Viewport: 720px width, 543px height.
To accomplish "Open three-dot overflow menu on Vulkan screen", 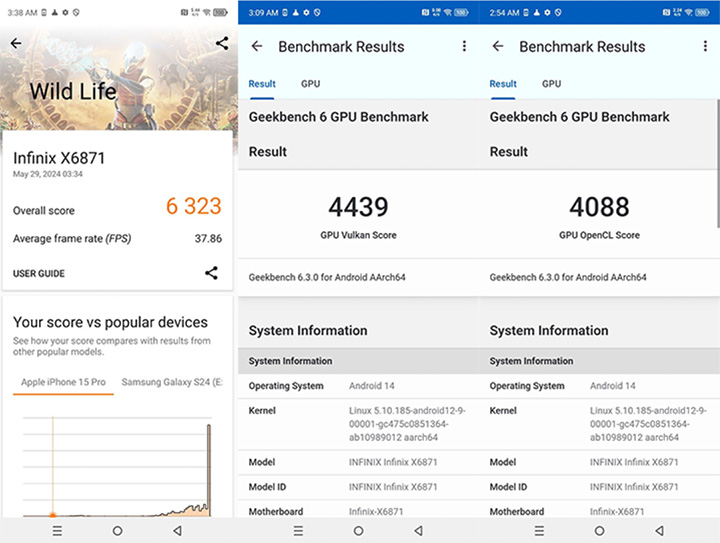I will coord(464,47).
